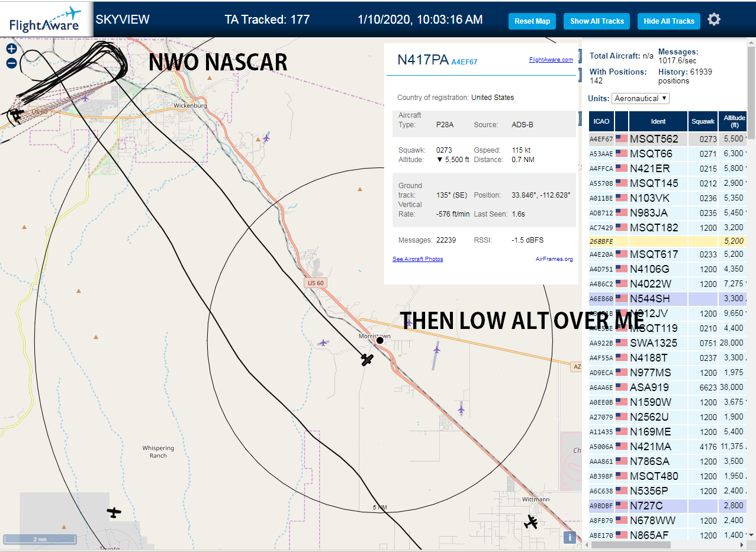Click Hide All Tracks button
Image resolution: width=756 pixels, height=552 pixels.
click(669, 21)
